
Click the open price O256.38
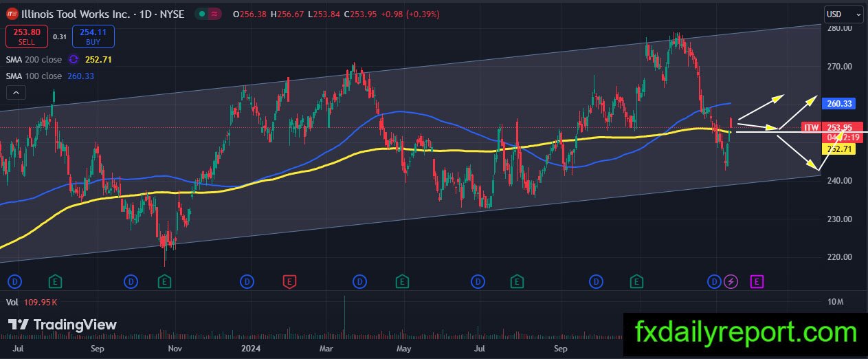point(249,14)
